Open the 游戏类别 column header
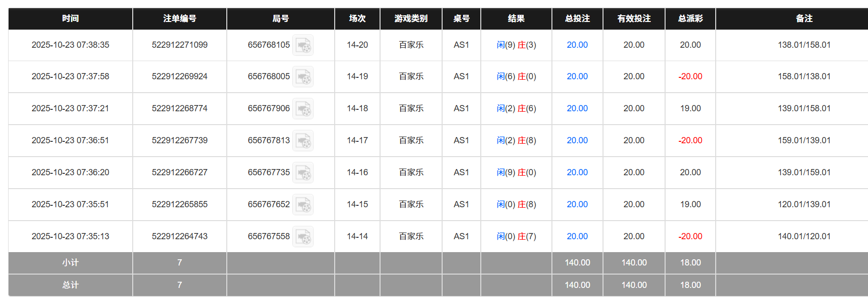 coord(411,19)
